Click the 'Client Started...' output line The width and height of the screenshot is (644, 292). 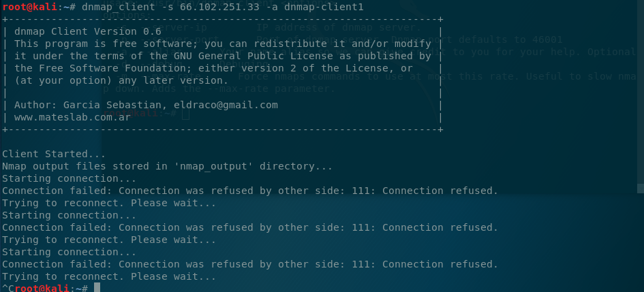coord(54,155)
